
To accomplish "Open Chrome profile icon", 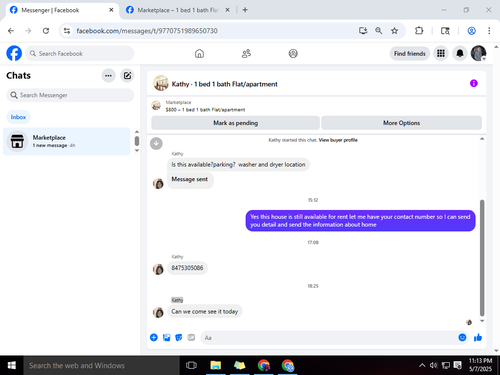I will pyautogui.click(x=471, y=31).
